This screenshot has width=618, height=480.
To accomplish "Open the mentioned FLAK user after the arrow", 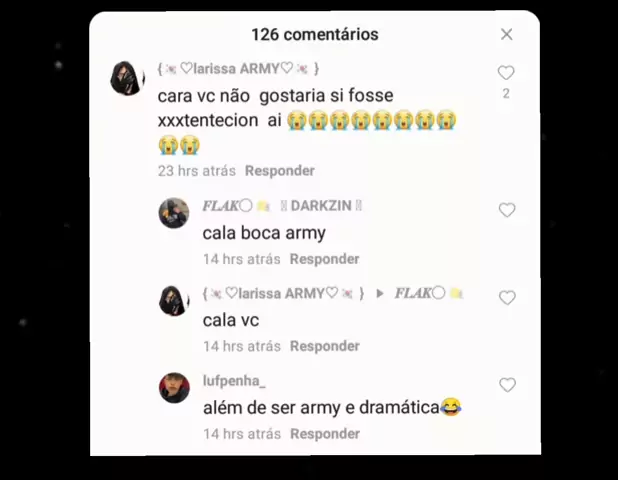I will (x=428, y=294).
